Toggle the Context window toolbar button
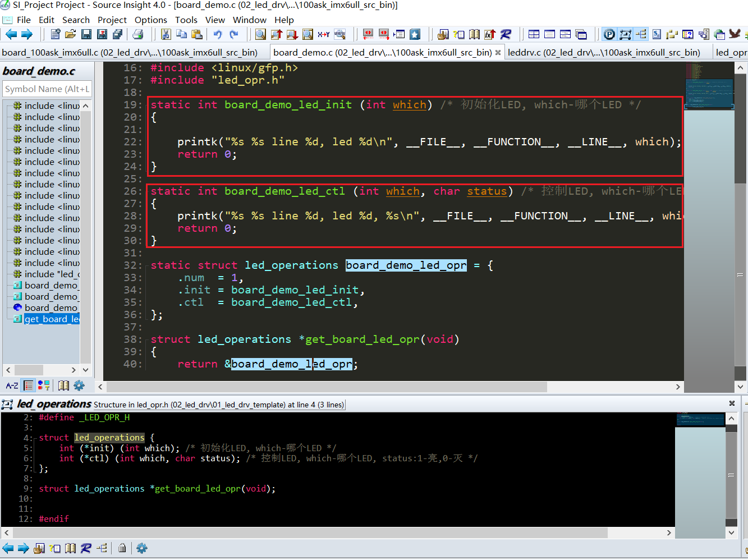The width and height of the screenshot is (748, 560). pos(625,34)
